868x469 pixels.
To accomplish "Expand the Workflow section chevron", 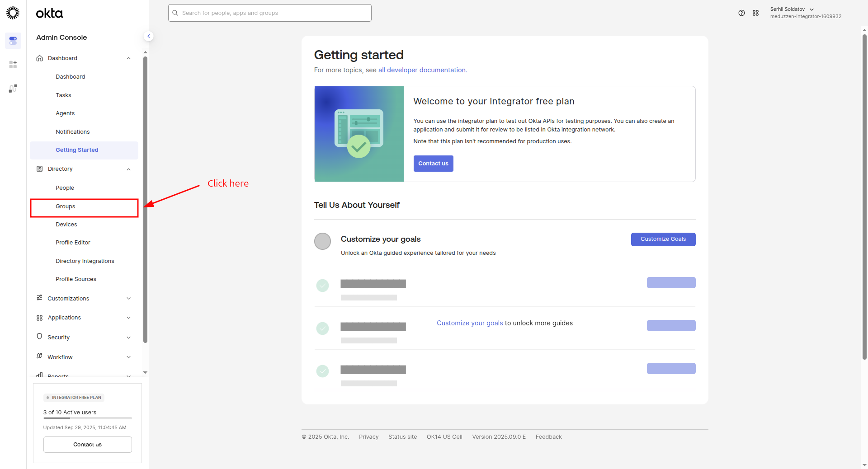I will [x=129, y=357].
